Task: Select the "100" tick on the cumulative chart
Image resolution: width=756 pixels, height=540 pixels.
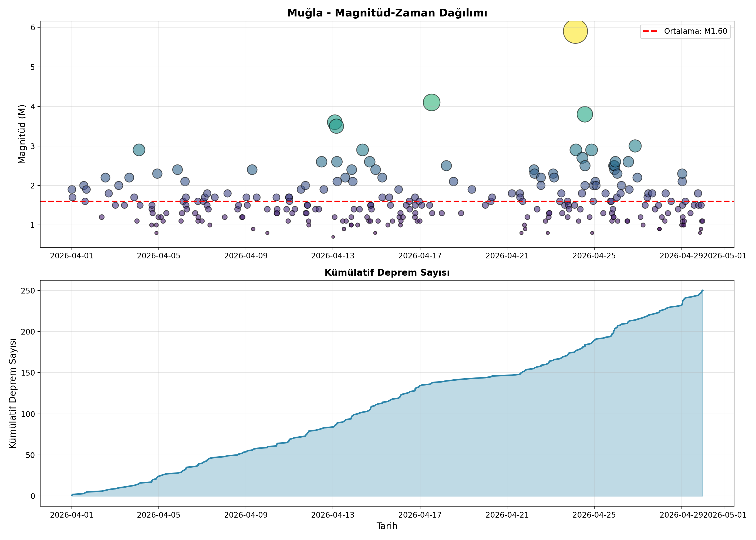Action: click(x=28, y=414)
